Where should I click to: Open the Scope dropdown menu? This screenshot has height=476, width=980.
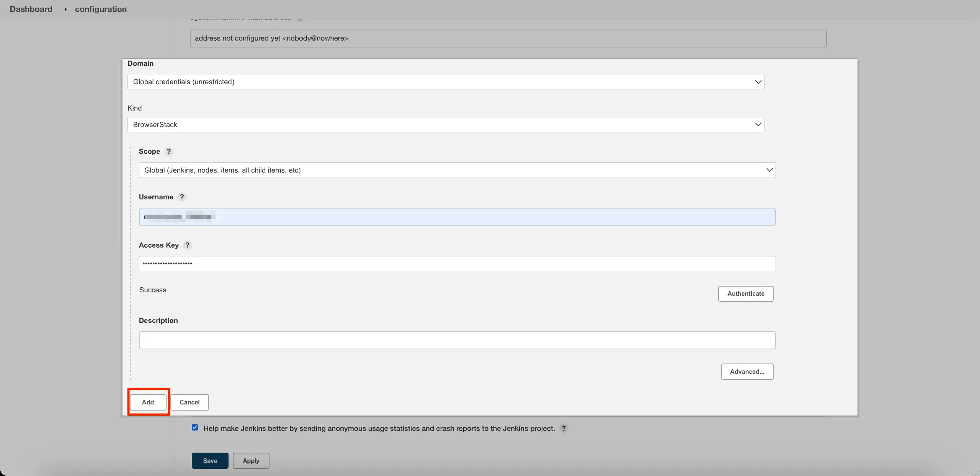457,170
